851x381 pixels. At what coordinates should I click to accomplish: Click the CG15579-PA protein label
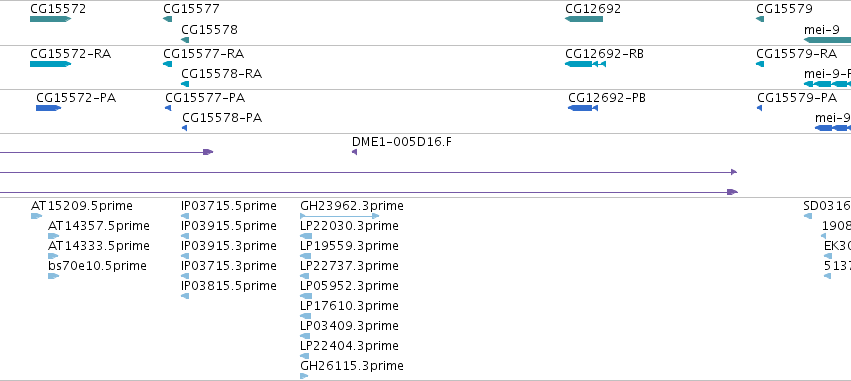tap(797, 98)
